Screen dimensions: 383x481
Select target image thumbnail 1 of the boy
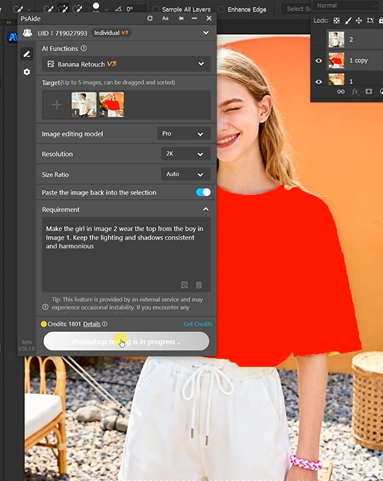tap(84, 105)
